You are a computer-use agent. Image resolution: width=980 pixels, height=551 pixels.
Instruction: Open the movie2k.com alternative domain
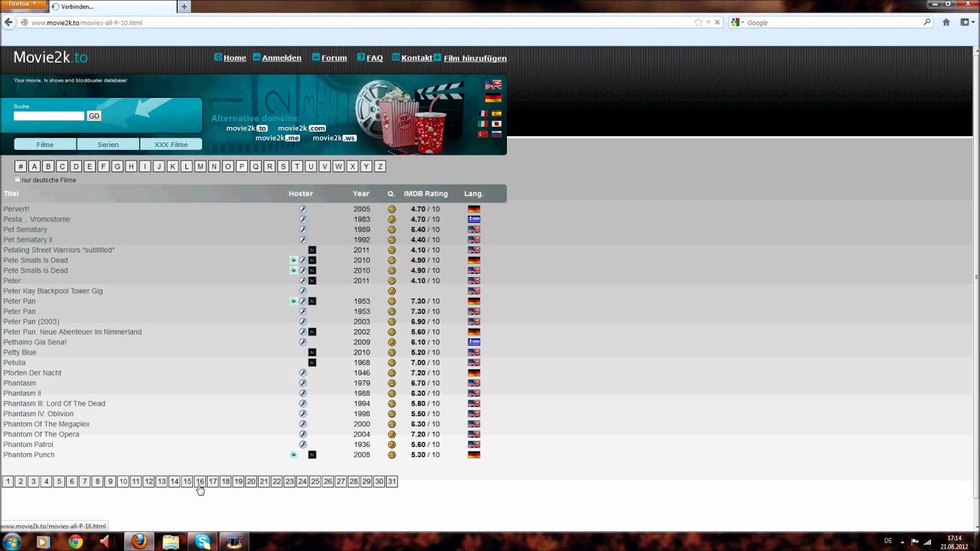302,129
